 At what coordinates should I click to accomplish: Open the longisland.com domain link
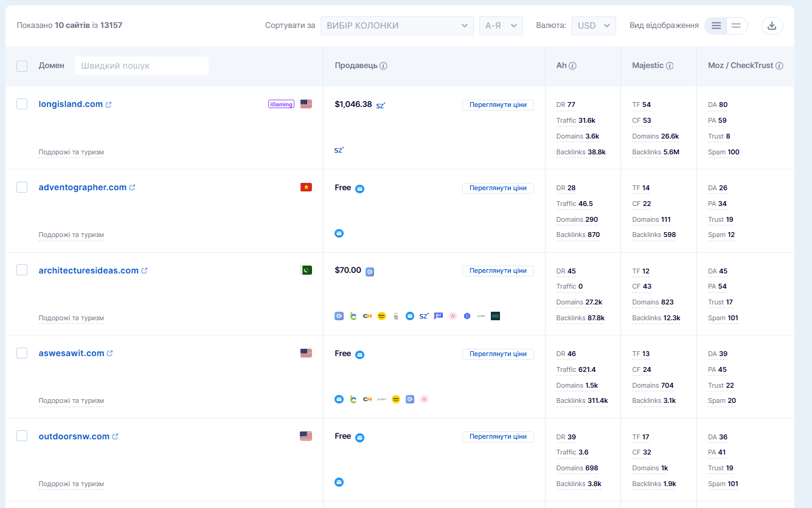point(71,104)
